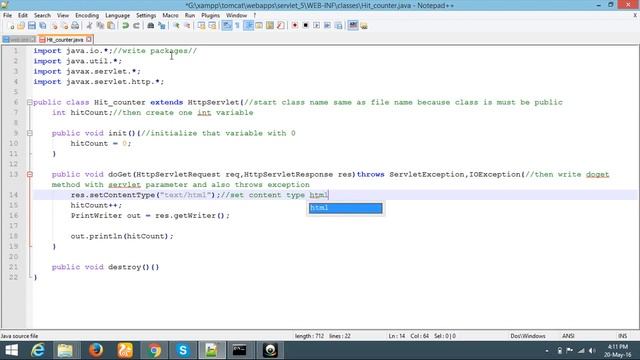This screenshot has width=640, height=360.
Task: Toggle Synchronize Vertical Scrolling icon
Action: 201,26
